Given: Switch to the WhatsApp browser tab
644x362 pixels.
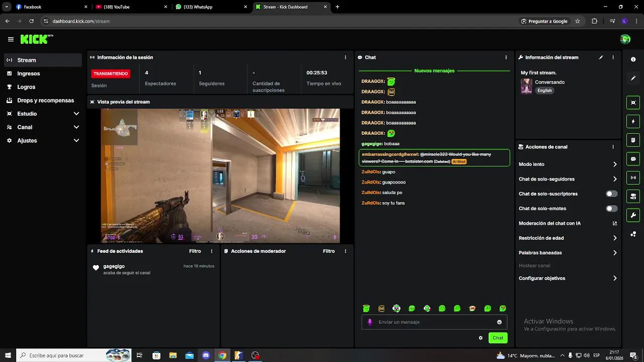Looking at the screenshot, I should [x=211, y=7].
